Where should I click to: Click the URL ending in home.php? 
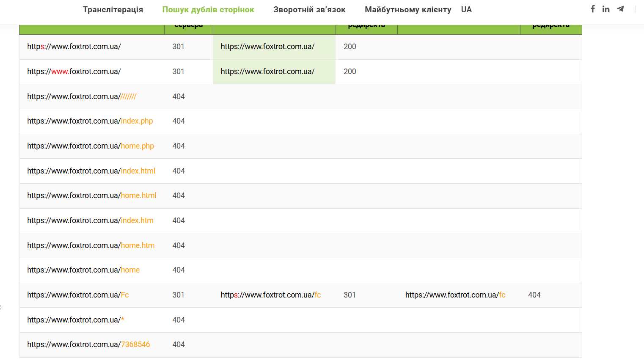91,146
